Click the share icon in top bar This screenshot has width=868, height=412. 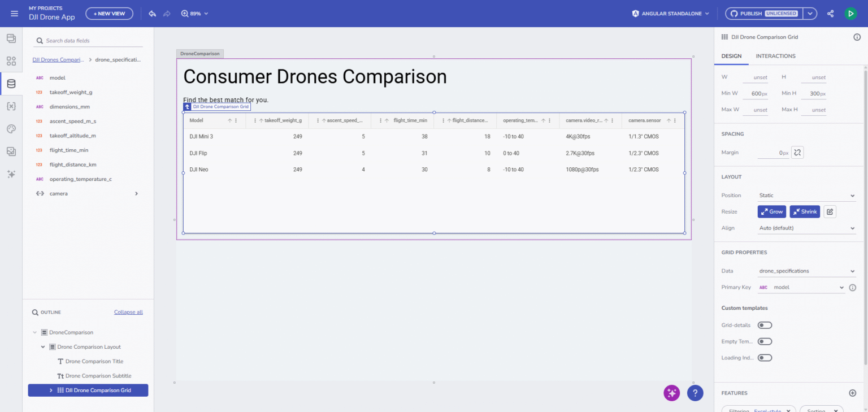pos(830,14)
